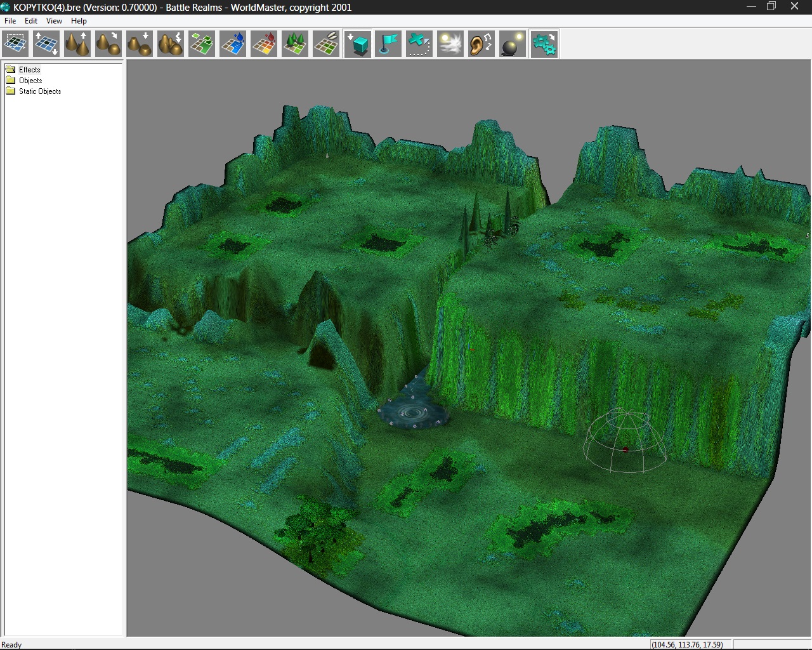Select the flatten terrain tool with flat-topped cones
This screenshot has height=650, width=812.
point(140,44)
